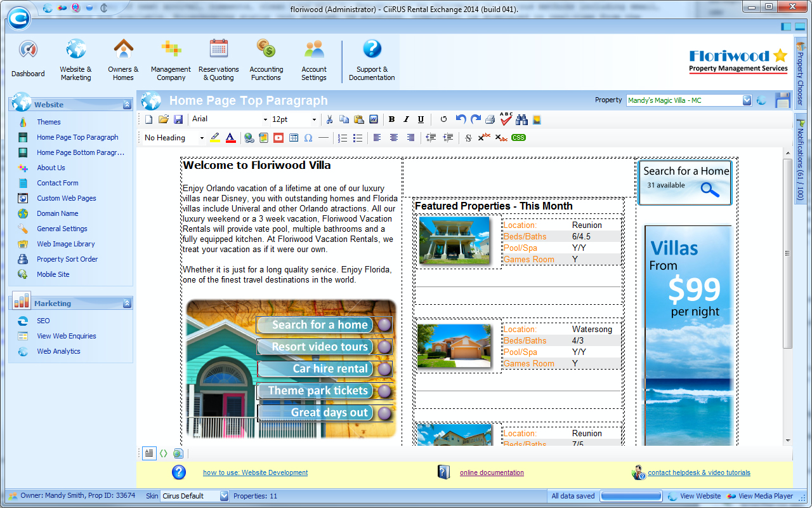Click the Paste from Word icon
The width and height of the screenshot is (812, 508).
[374, 119]
